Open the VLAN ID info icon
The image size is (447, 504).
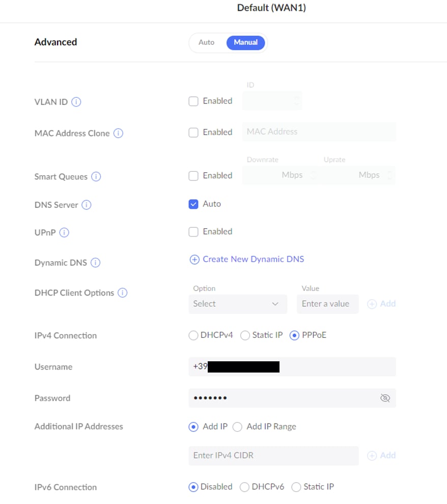76,102
